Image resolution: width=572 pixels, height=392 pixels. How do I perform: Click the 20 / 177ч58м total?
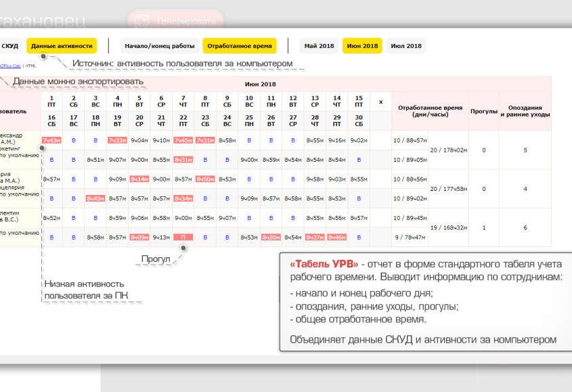click(x=449, y=189)
